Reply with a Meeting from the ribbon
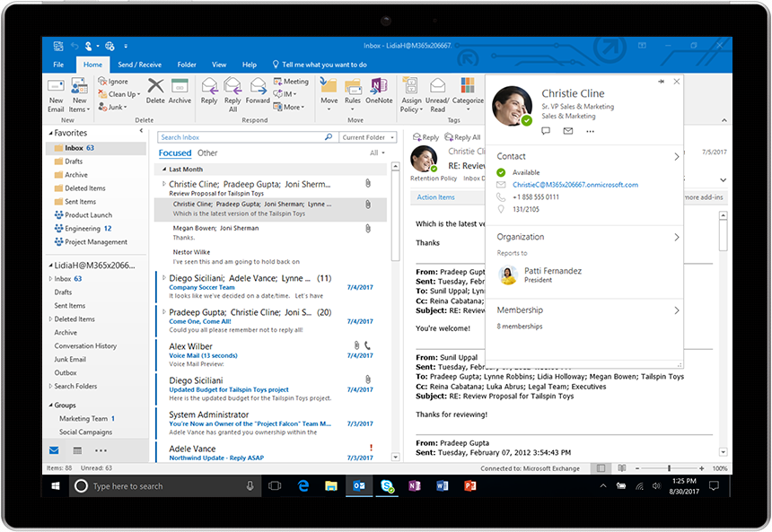The width and height of the screenshot is (772, 532). (x=291, y=82)
